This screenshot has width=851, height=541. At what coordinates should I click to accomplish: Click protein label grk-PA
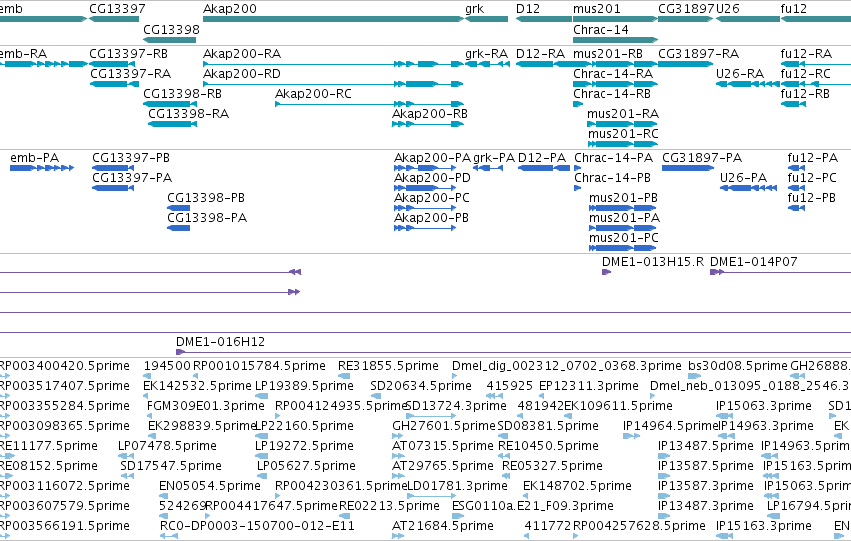[x=494, y=158]
